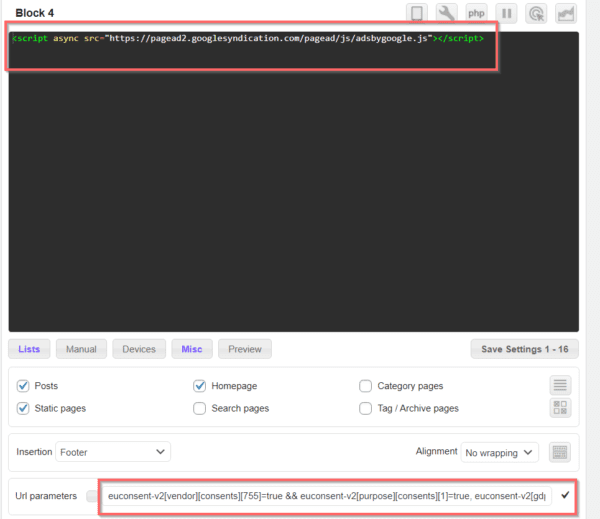Uncheck the Posts checkbox
The image size is (600, 519).
pyautogui.click(x=23, y=386)
